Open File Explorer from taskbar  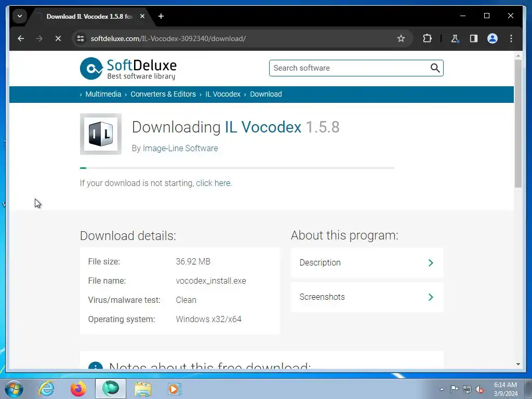click(x=143, y=389)
